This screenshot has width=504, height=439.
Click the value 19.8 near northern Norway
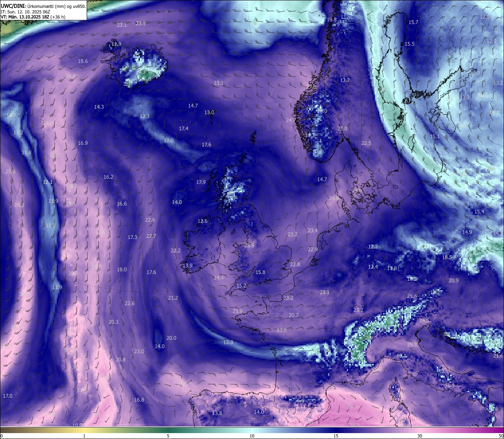[x=332, y=20]
